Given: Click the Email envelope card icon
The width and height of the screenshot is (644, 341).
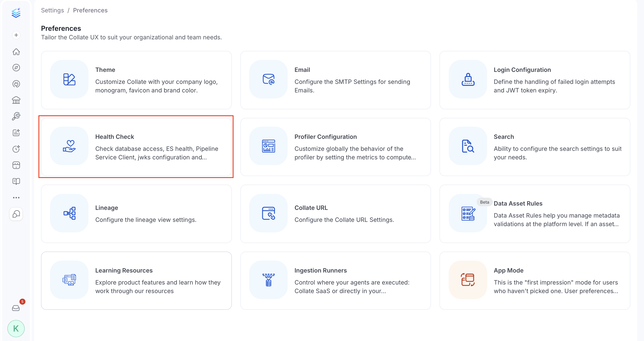Looking at the screenshot, I should click(x=269, y=79).
